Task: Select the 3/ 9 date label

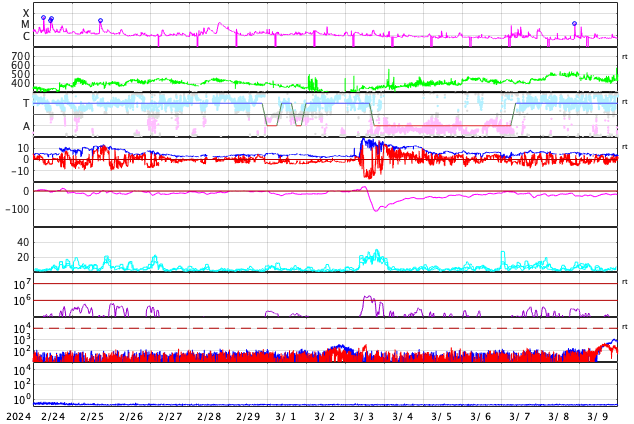Action: click(x=598, y=417)
